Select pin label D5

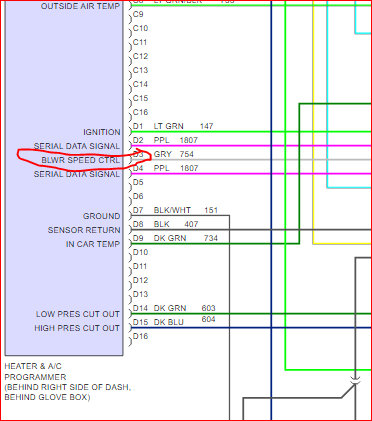pyautogui.click(x=138, y=182)
